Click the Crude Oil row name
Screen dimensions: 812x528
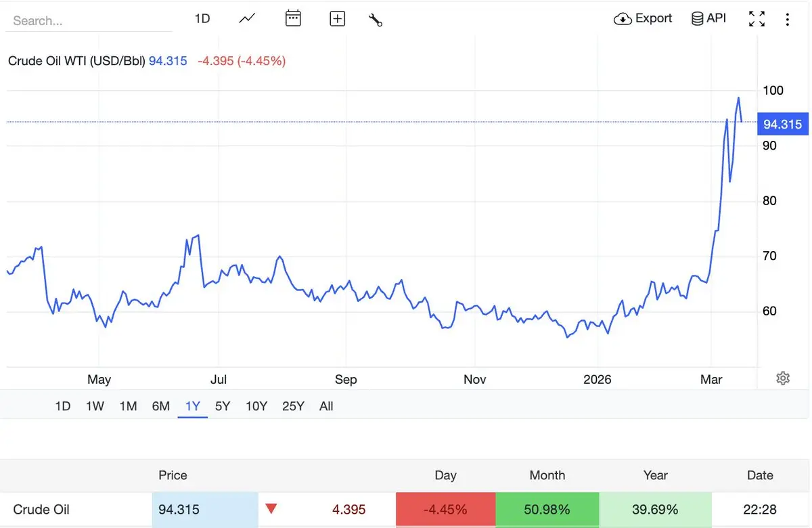(x=41, y=509)
